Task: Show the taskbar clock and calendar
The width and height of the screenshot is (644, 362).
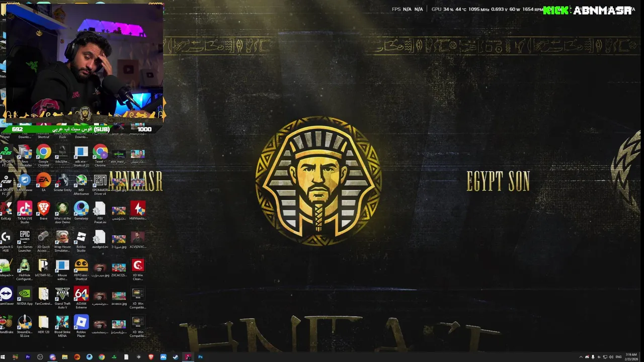Action: [631, 357]
